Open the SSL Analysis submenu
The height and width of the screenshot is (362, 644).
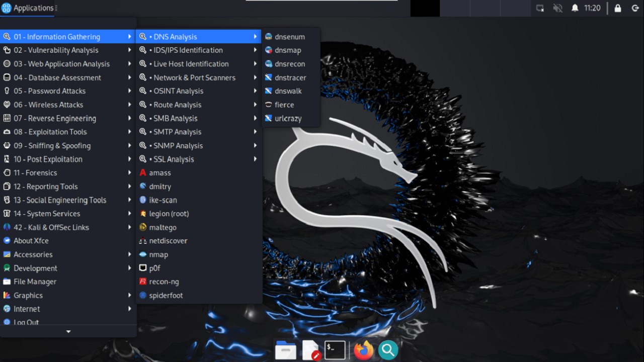tap(199, 159)
